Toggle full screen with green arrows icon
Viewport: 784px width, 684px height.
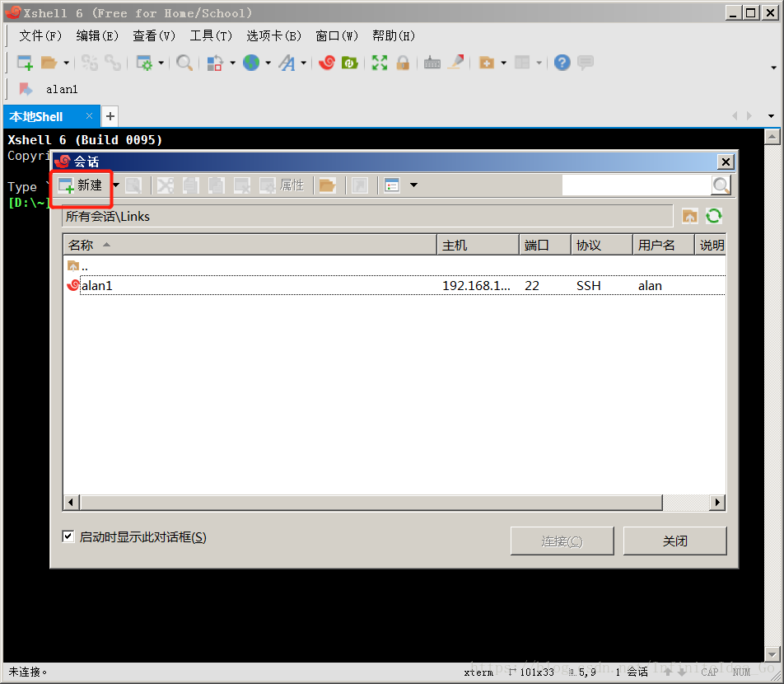click(380, 63)
